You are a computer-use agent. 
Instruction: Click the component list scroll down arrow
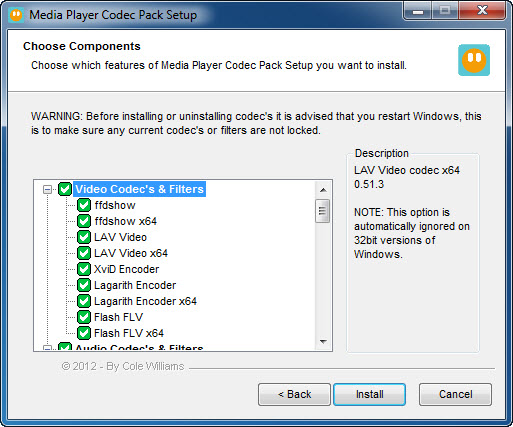pyautogui.click(x=323, y=341)
